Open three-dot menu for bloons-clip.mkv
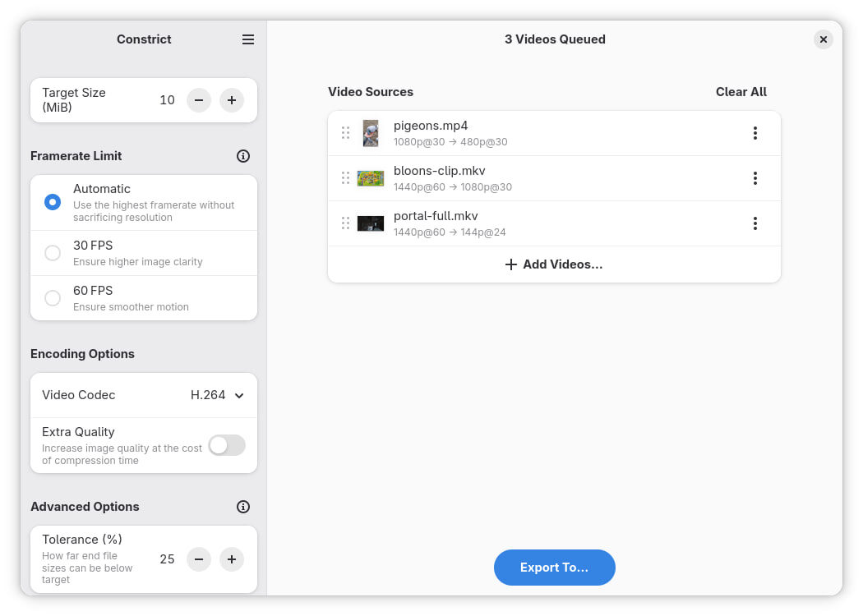The width and height of the screenshot is (863, 616). pyautogui.click(x=755, y=178)
